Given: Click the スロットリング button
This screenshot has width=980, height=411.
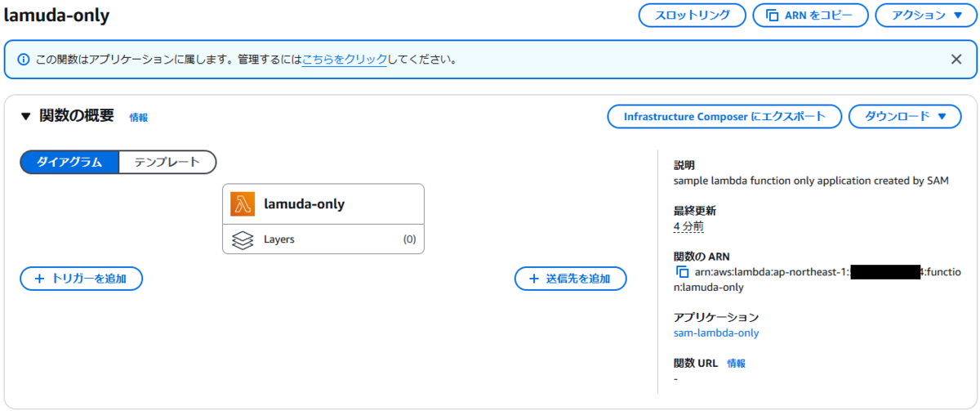Looking at the screenshot, I should tap(692, 16).
